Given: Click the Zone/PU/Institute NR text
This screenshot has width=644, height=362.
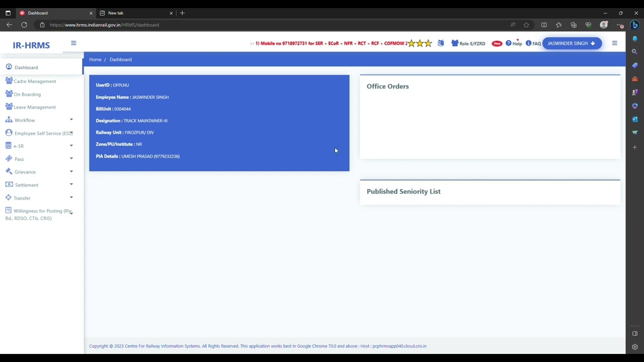Looking at the screenshot, I should 119,144.
